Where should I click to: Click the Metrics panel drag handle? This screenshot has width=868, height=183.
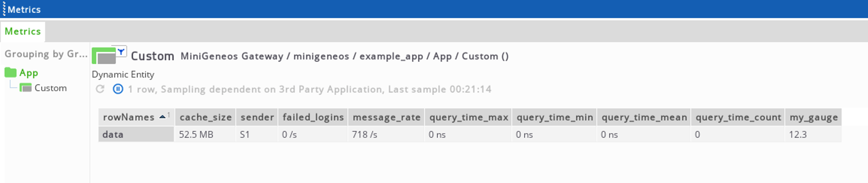(4, 9)
